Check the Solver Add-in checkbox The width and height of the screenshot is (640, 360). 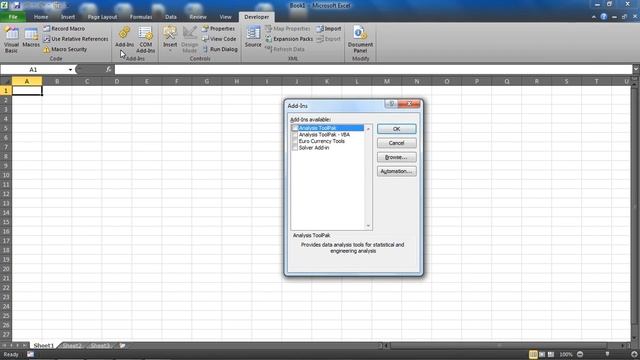pos(295,148)
